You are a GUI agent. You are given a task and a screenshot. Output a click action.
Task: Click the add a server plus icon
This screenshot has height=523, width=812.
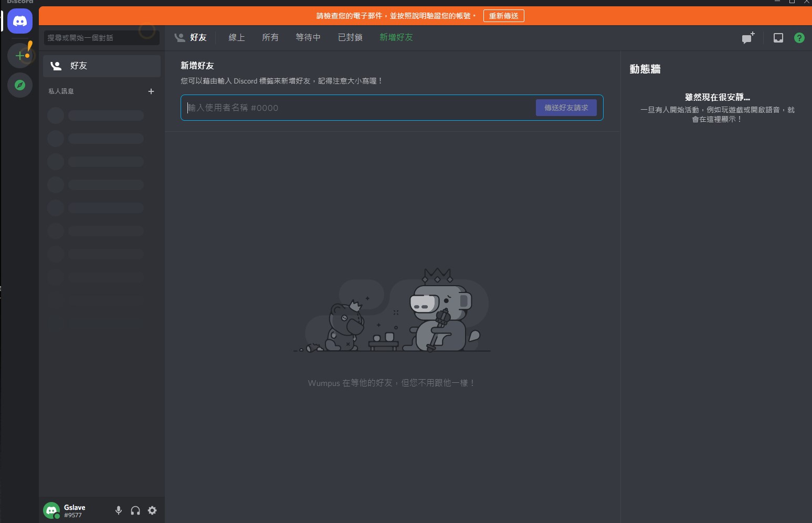coord(19,54)
